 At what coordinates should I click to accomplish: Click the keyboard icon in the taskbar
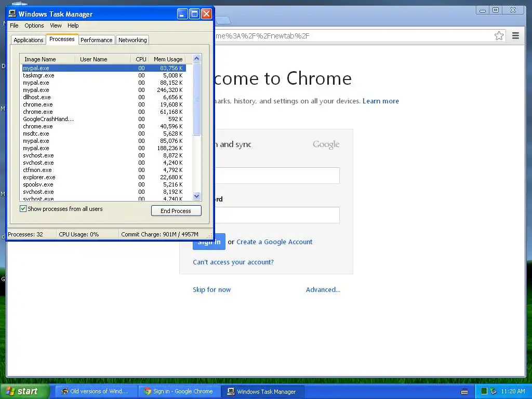coord(464,392)
